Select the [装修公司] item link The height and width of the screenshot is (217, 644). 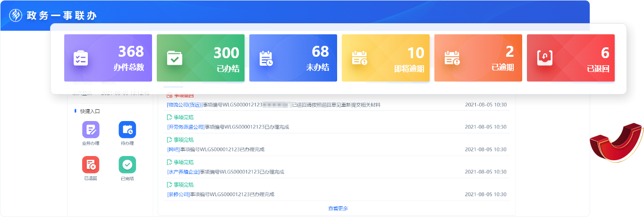(178, 194)
